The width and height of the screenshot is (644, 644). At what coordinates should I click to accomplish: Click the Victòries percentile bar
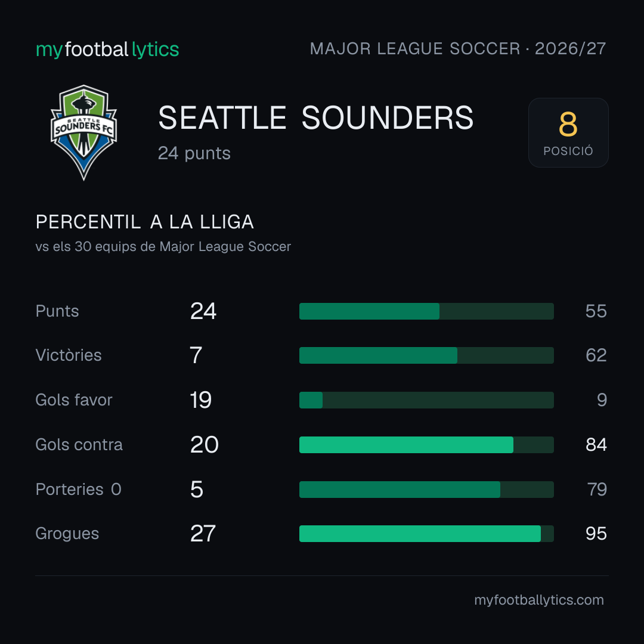426,355
